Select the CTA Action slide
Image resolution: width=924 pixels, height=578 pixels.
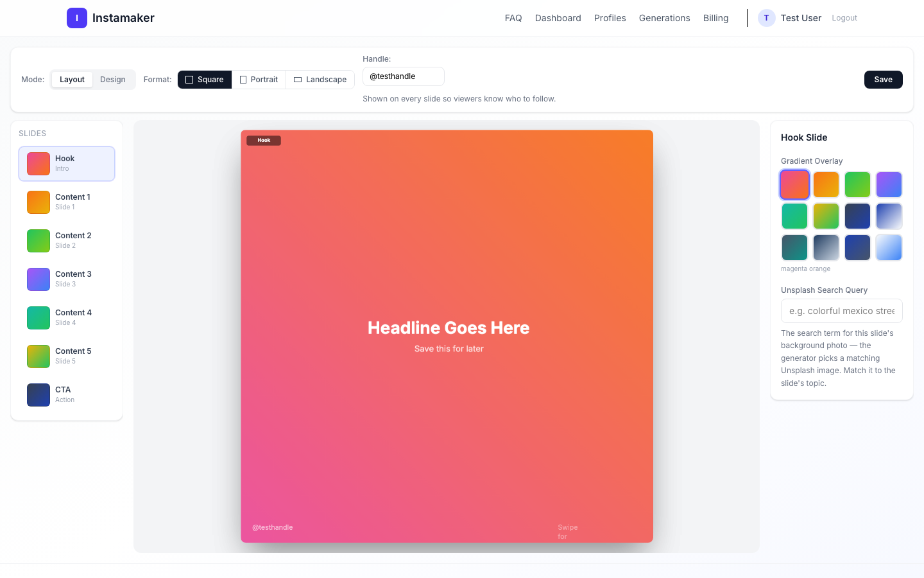click(67, 395)
